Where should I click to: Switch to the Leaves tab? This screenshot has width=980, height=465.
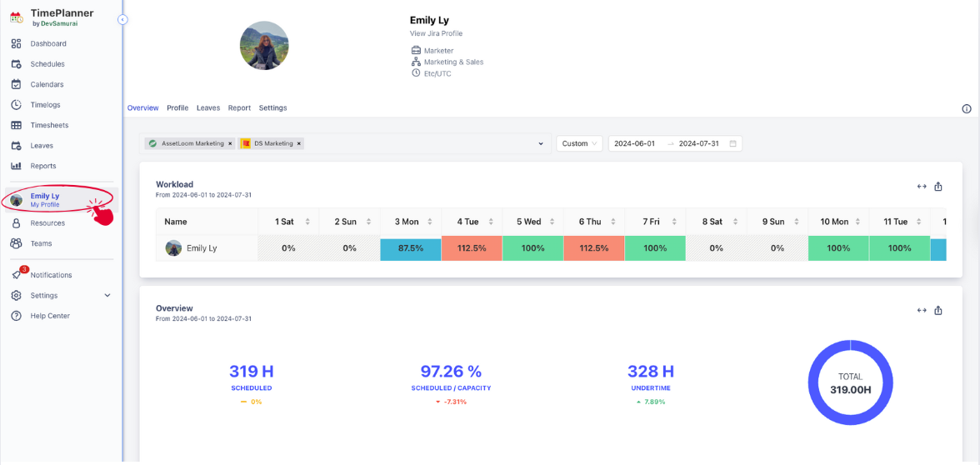point(208,108)
